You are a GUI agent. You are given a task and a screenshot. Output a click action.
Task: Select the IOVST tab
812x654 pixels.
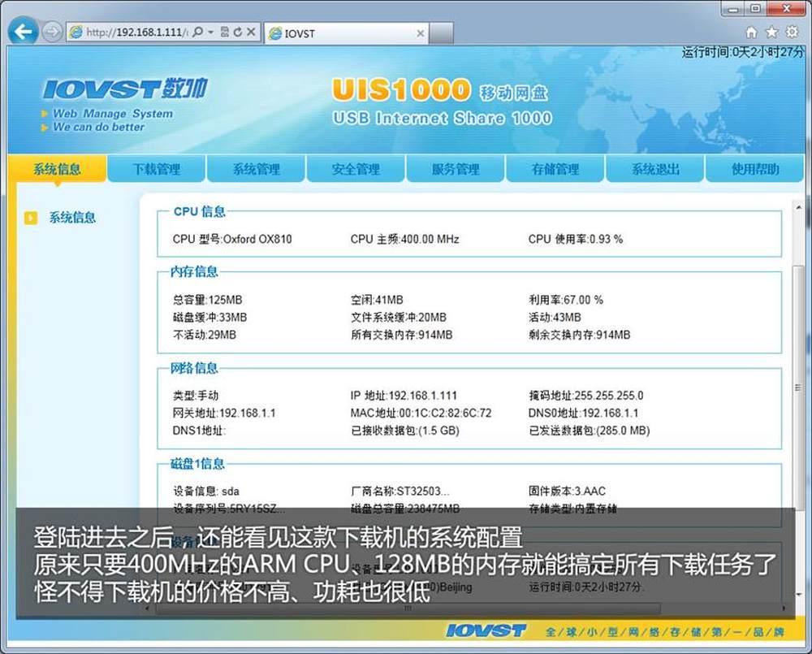tap(346, 33)
